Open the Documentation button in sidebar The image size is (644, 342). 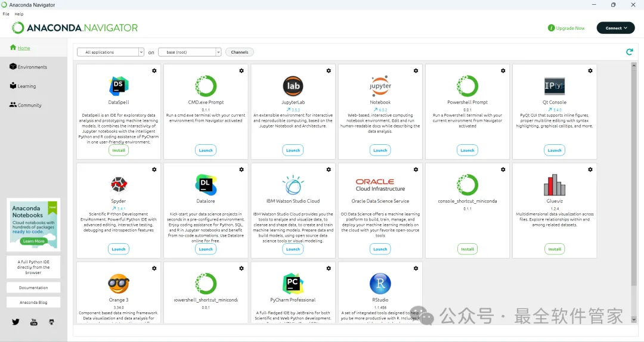(x=33, y=287)
